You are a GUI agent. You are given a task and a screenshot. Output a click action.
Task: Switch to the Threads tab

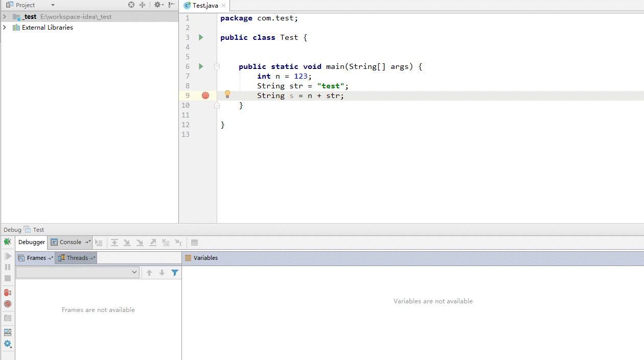(x=77, y=258)
